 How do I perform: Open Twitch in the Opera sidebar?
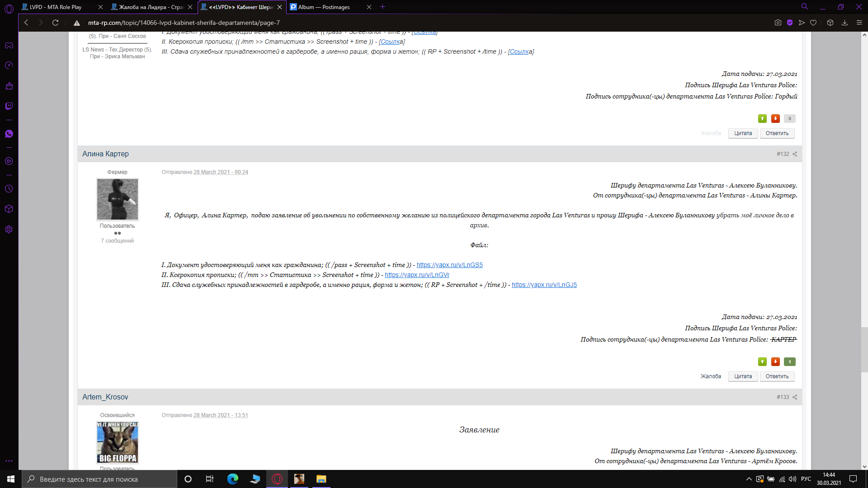coord(9,106)
